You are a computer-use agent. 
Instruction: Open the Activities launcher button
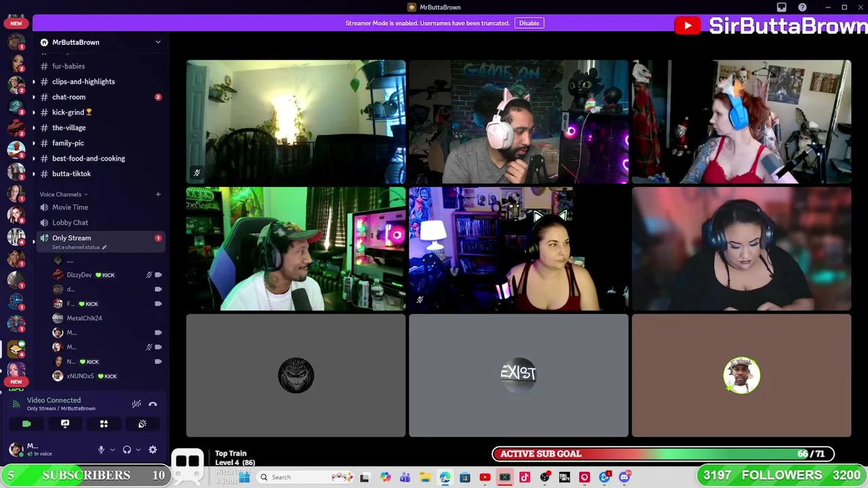104,424
